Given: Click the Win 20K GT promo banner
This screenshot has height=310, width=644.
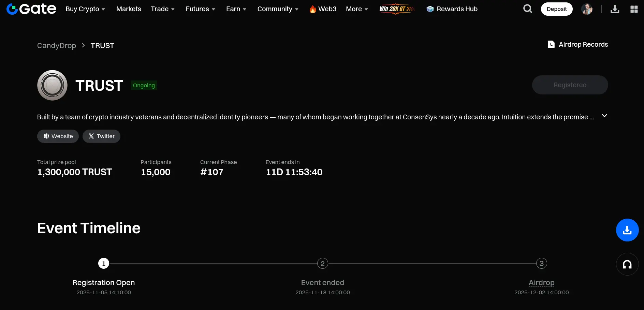Looking at the screenshot, I should (397, 9).
